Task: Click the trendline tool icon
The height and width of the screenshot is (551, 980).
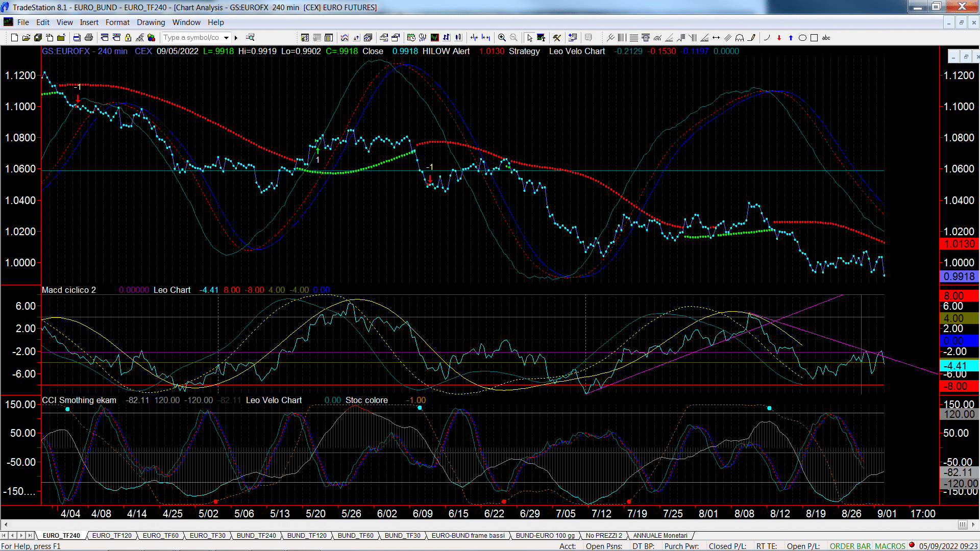Action: 610,37
